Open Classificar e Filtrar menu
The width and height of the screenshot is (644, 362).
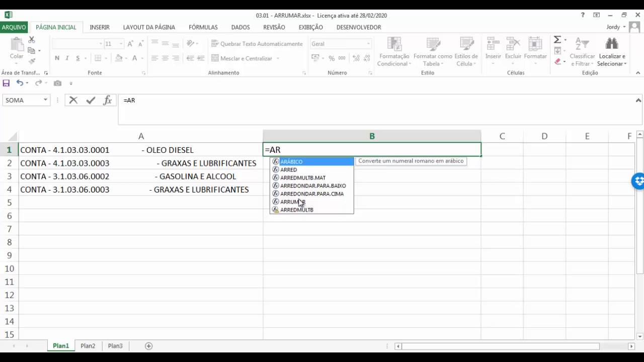click(x=582, y=51)
